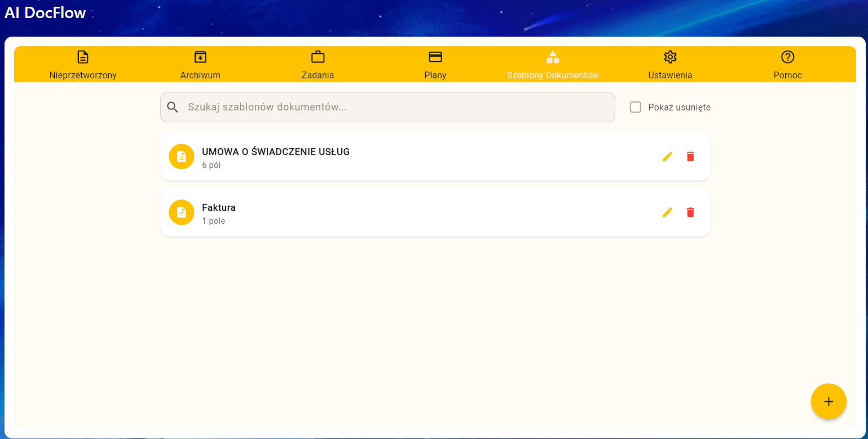Click the pencil edit icon for Faktura
Viewport: 868px width, 439px height.
click(667, 212)
